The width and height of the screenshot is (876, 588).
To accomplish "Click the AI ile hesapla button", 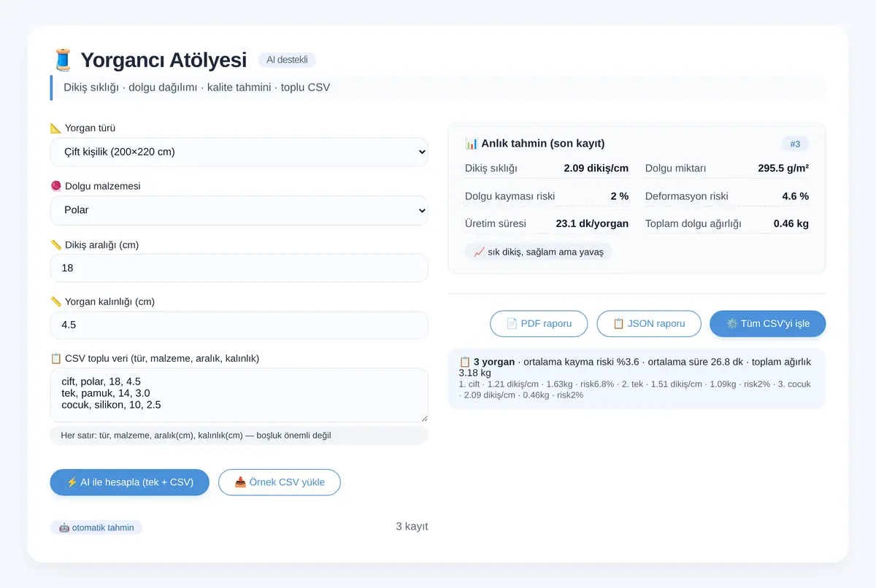I will pyautogui.click(x=130, y=482).
